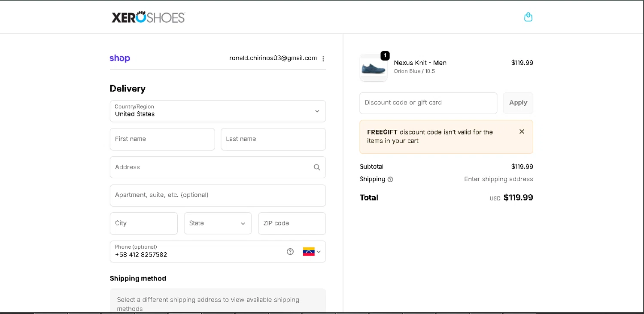The width and height of the screenshot is (644, 314).
Task: Open the Country/Region dropdown
Action: (218, 111)
